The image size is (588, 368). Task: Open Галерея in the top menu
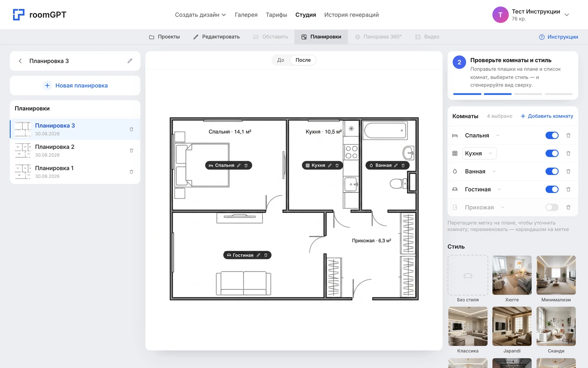(246, 15)
